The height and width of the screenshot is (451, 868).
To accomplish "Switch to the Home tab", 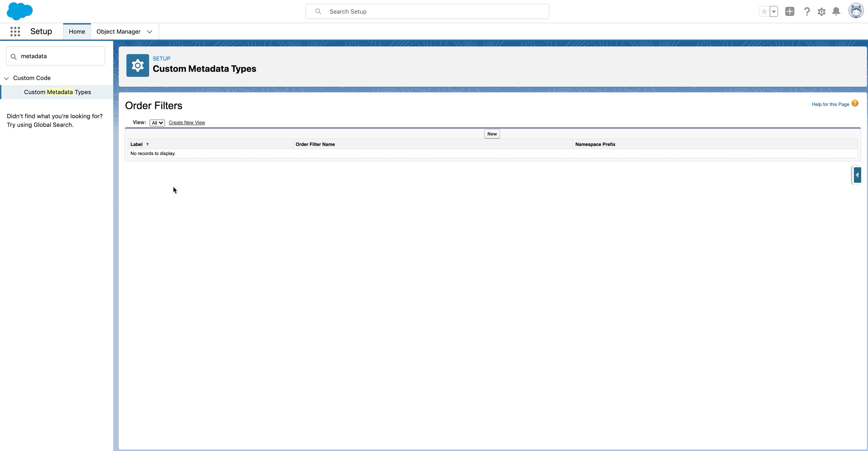I will 77,32.
